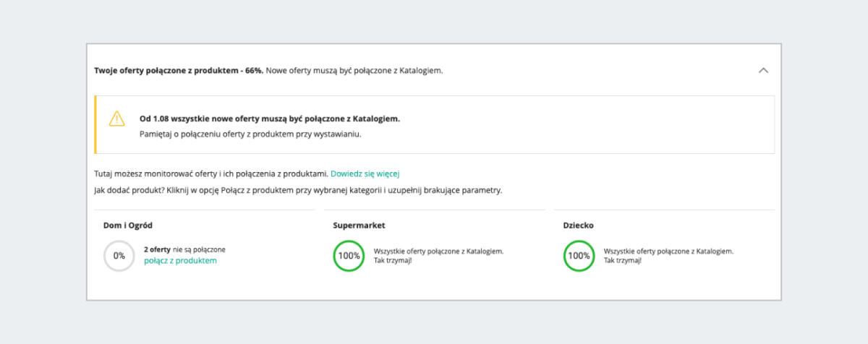Select the 'Dziecko' category heading
Image resolution: width=868 pixels, height=344 pixels.
click(579, 225)
